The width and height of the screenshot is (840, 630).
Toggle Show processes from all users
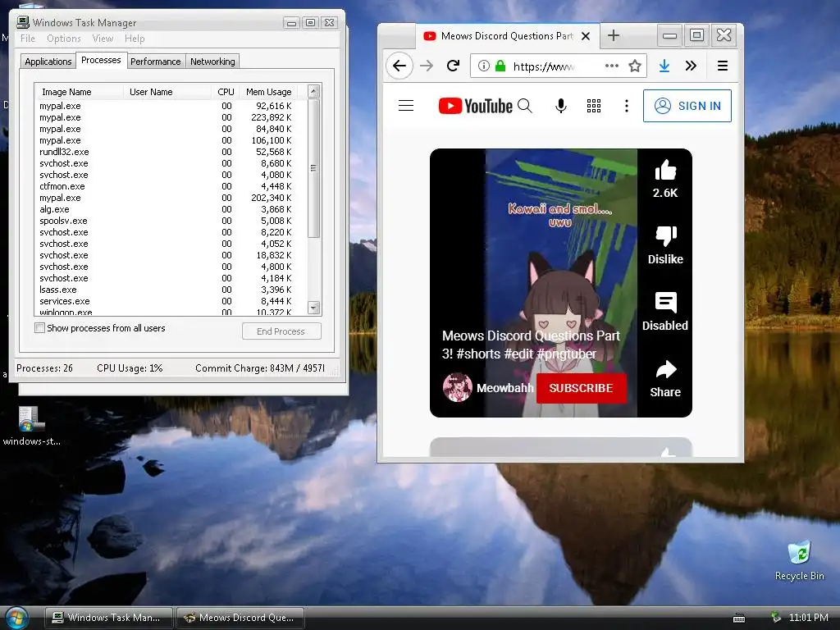click(x=39, y=328)
